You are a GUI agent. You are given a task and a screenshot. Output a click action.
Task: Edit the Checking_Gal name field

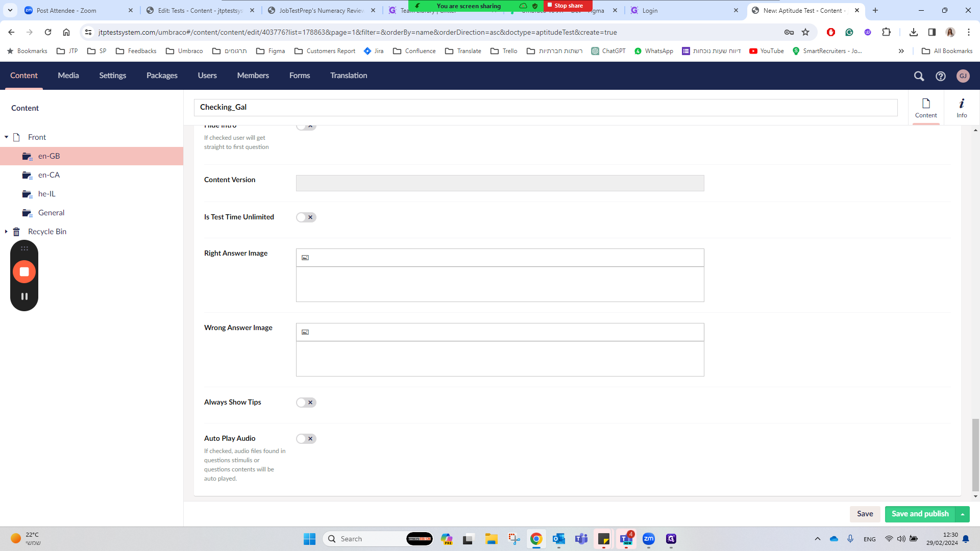[x=546, y=107]
